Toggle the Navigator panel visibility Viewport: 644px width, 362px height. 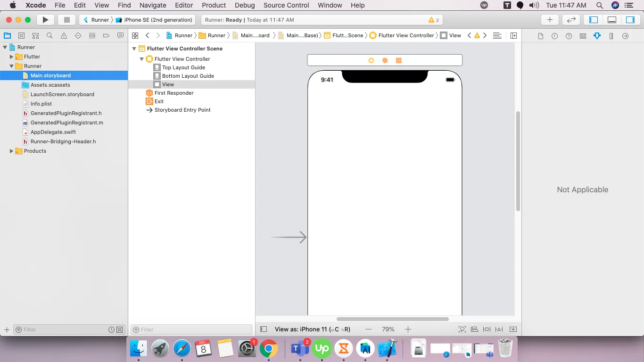[594, 20]
